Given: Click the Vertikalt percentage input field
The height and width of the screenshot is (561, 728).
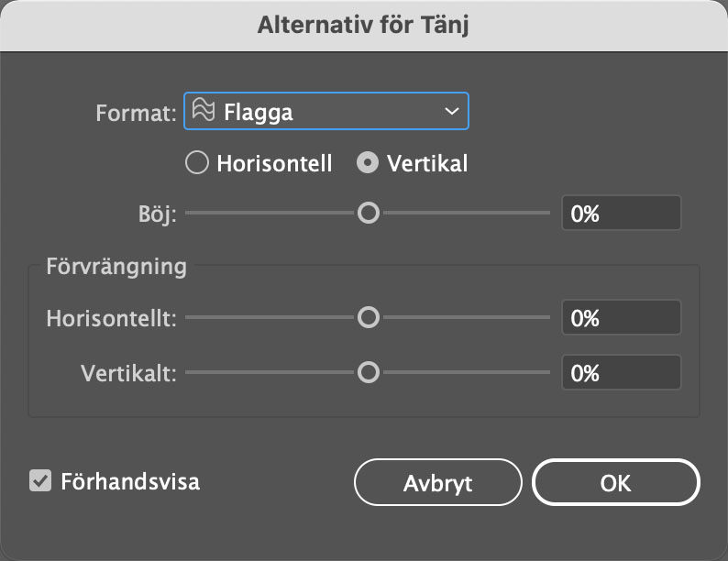Looking at the screenshot, I should 622,372.
